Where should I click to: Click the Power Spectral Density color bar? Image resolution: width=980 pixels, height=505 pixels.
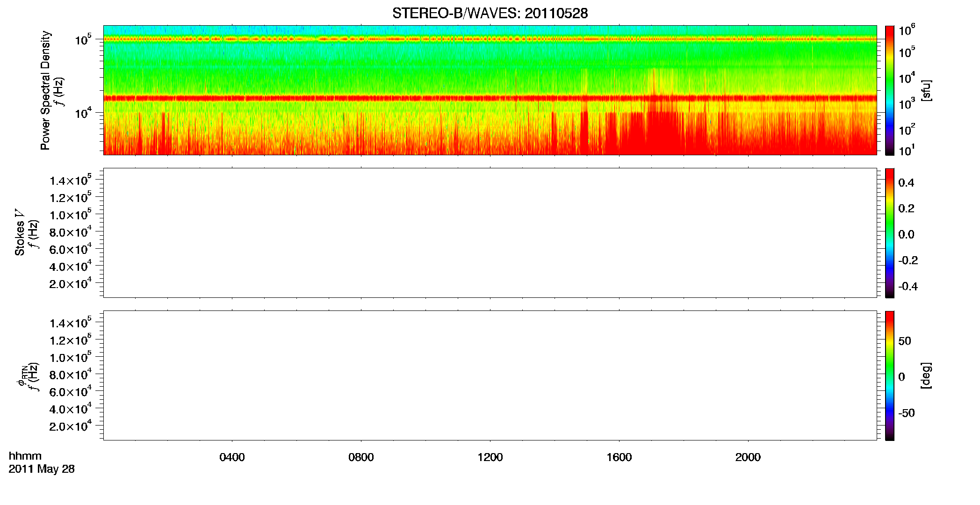click(x=890, y=90)
